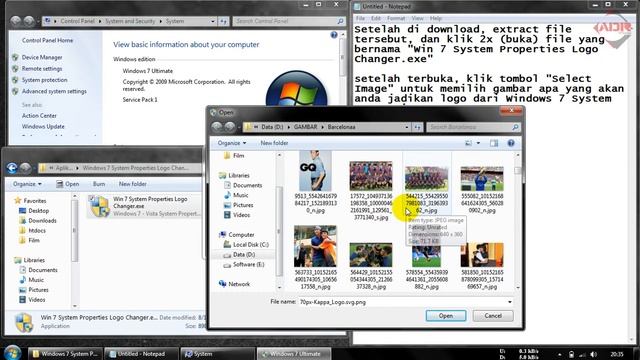Open Device Manager link in System window
Viewport: 640px width, 360px height.
42,58
